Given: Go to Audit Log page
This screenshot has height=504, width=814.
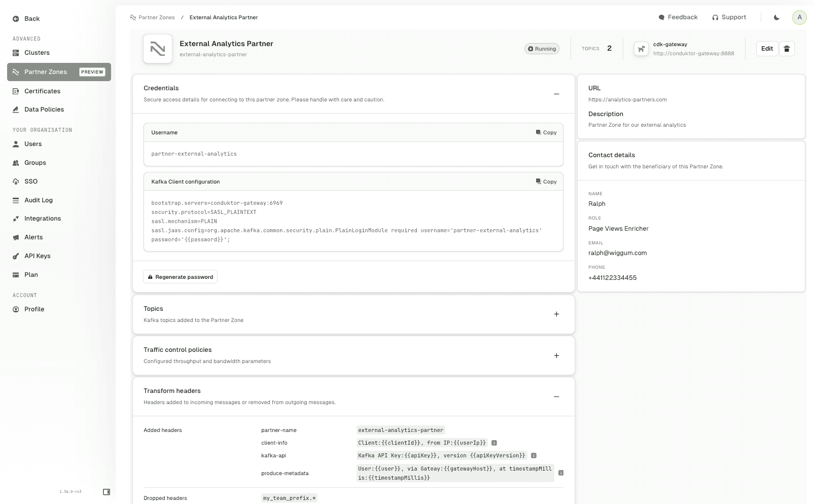Looking at the screenshot, I should pos(39,200).
